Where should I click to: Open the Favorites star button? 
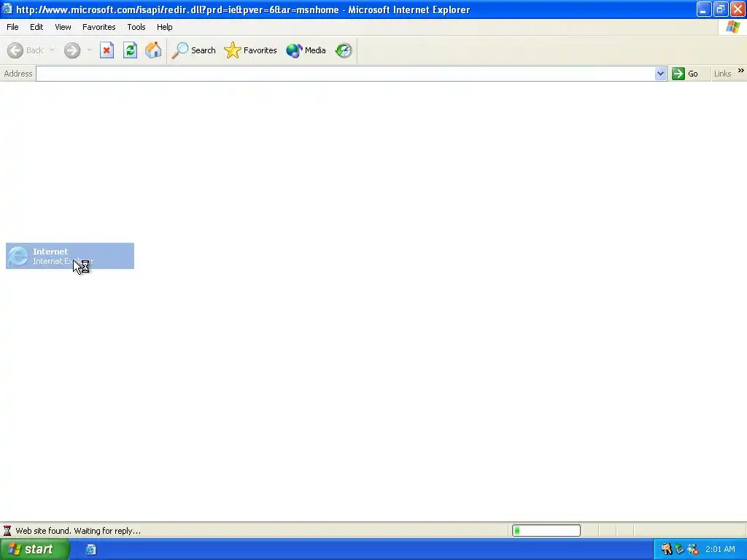[x=250, y=50]
